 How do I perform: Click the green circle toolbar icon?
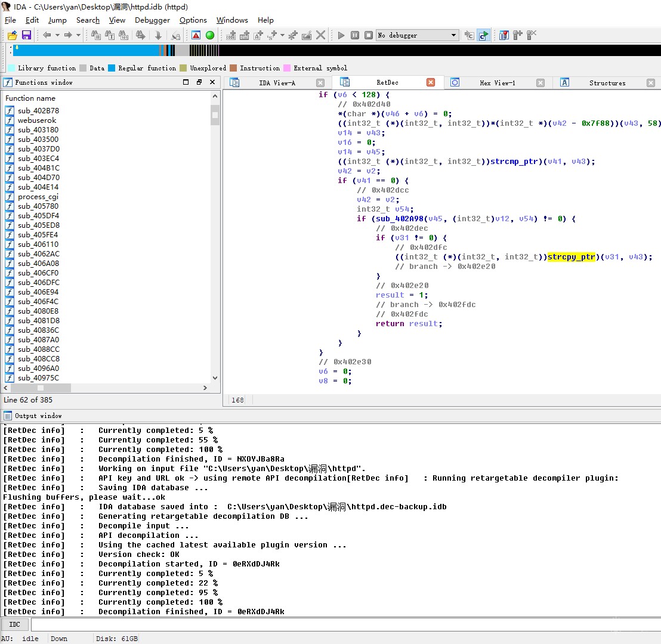(210, 35)
